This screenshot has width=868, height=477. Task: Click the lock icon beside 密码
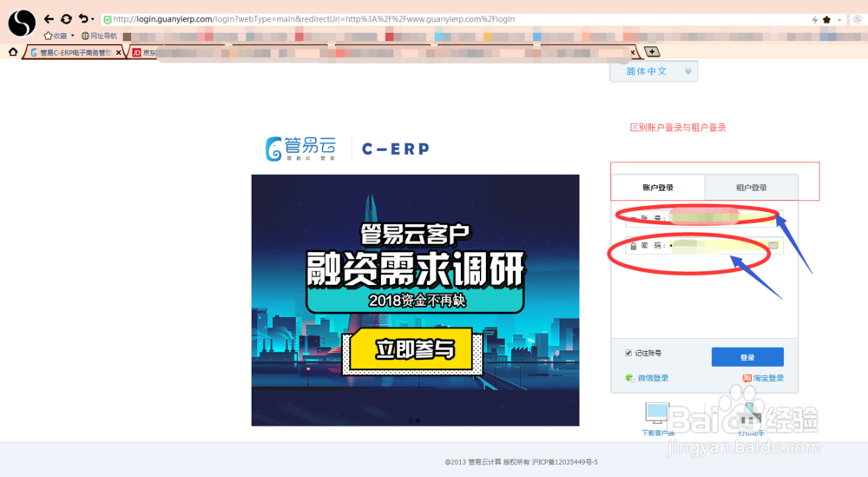click(634, 245)
